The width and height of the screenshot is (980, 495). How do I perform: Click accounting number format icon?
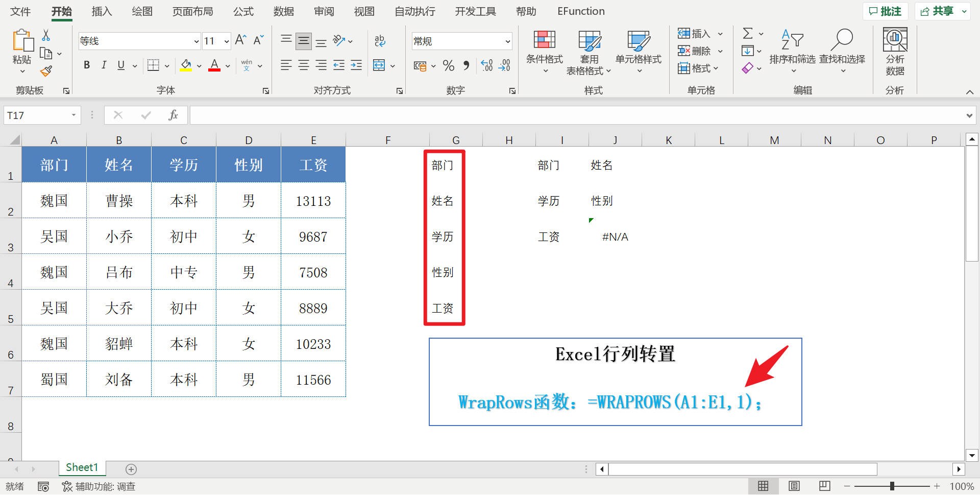point(420,65)
